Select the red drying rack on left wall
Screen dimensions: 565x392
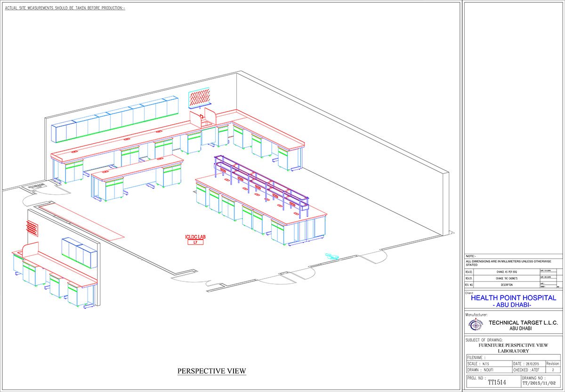point(32,229)
